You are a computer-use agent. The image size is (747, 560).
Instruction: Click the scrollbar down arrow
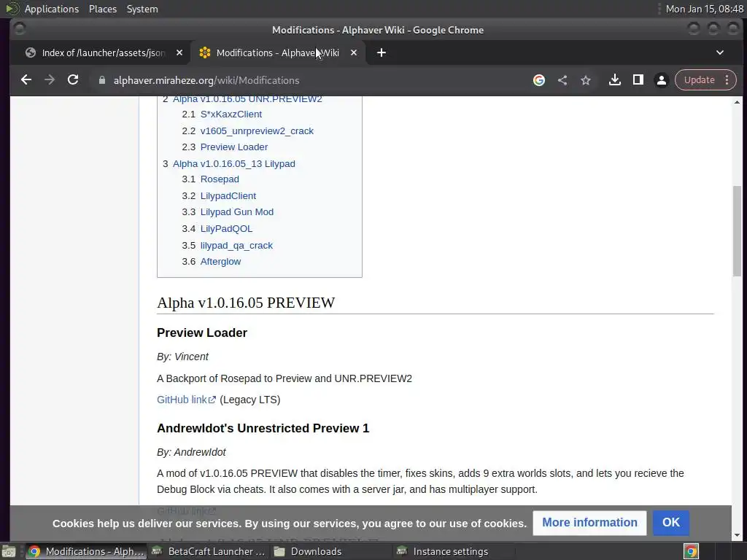pyautogui.click(x=737, y=535)
